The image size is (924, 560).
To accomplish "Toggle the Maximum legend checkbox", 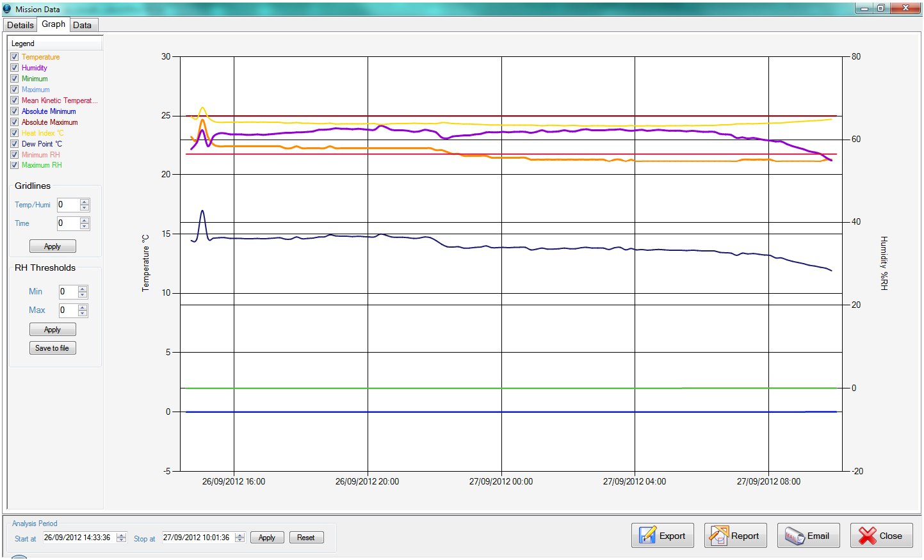I will coord(14,90).
